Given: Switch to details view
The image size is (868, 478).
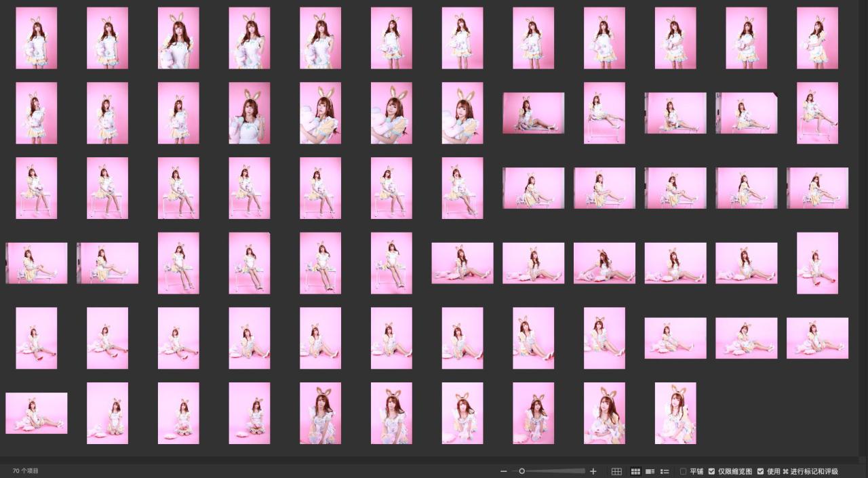Looking at the screenshot, I should tap(650, 471).
